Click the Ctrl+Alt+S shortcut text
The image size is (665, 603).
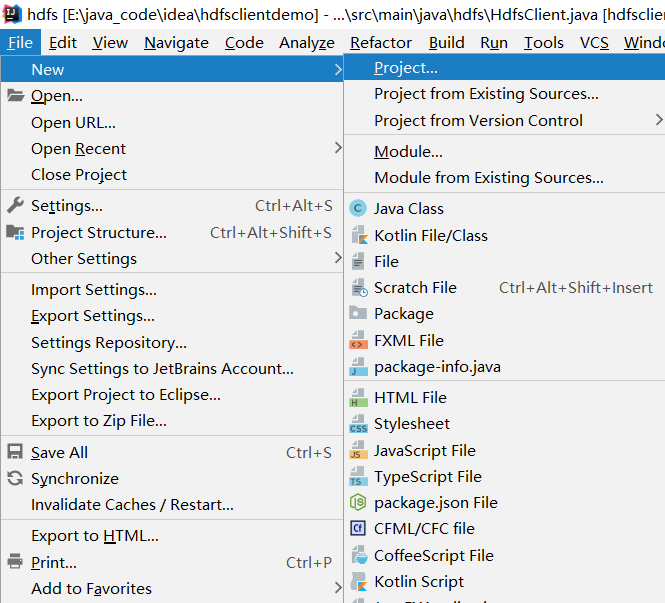pos(293,205)
